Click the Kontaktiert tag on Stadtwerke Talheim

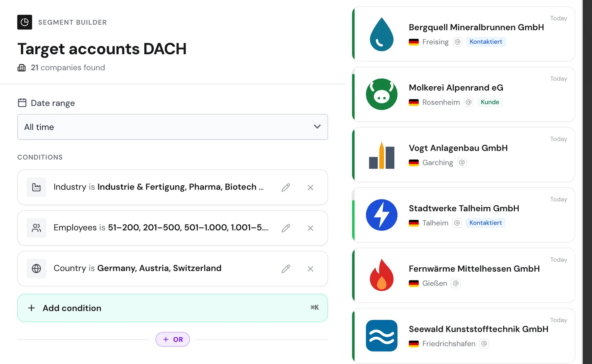click(x=485, y=223)
